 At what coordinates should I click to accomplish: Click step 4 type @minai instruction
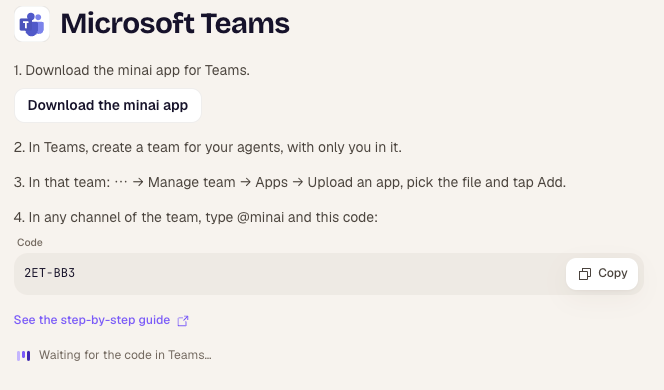click(x=196, y=218)
